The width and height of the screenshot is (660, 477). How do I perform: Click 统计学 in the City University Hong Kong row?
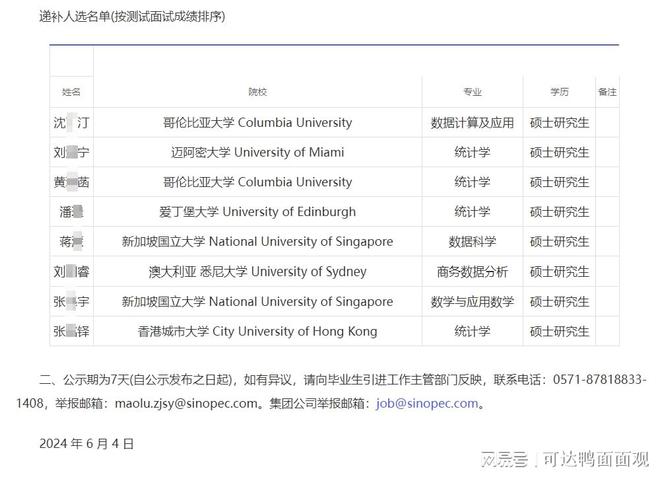(x=472, y=331)
